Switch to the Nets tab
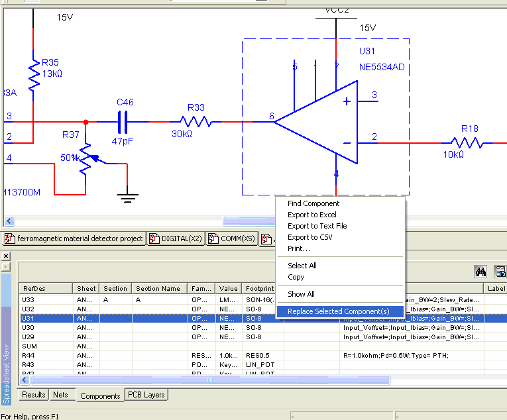 60,395
